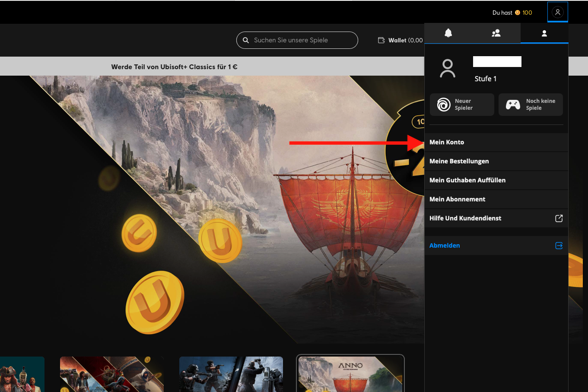Image resolution: width=588 pixels, height=392 pixels.
Task: Open the notifications bell tab
Action: [448, 33]
